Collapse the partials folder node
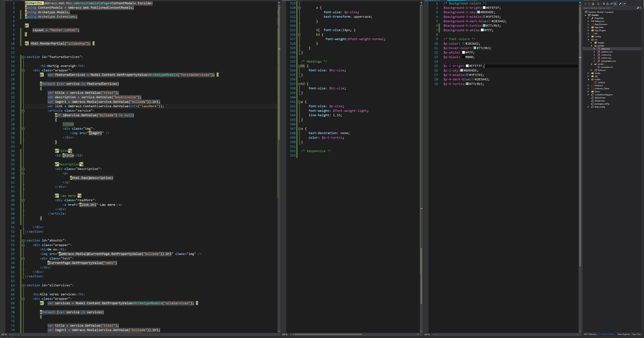This screenshot has width=644, height=338. 592,46
